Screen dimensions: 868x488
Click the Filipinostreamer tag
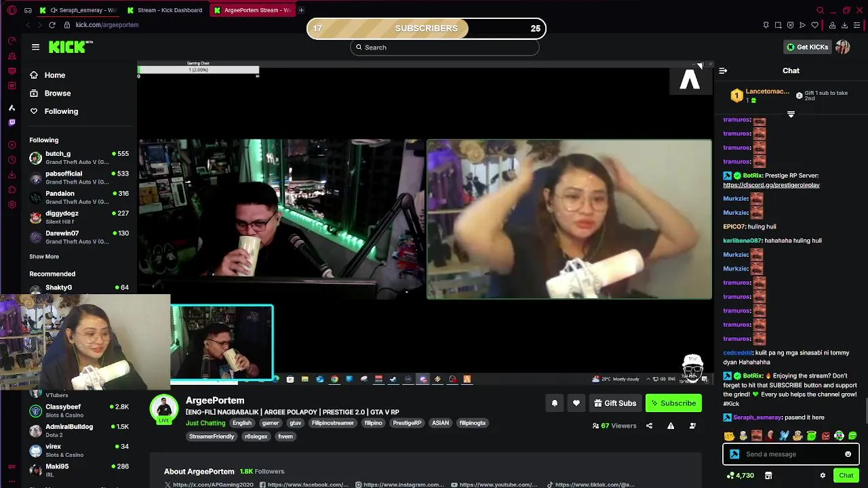tap(332, 423)
